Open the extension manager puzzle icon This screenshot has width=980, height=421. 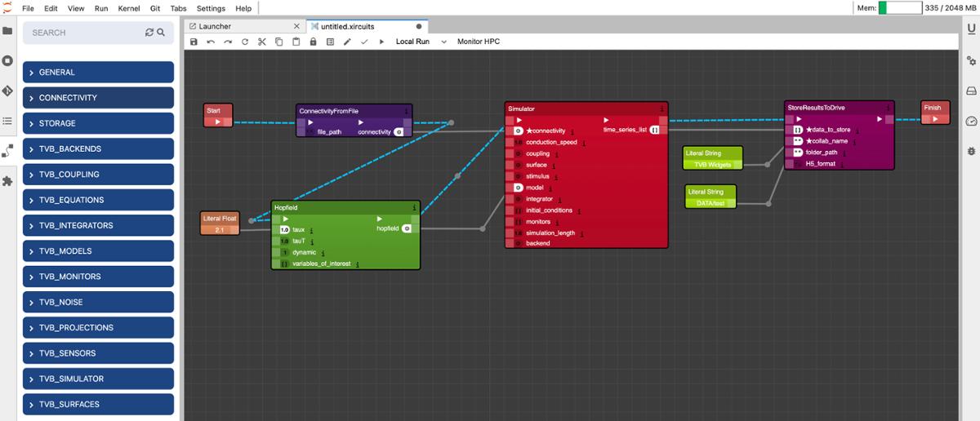pyautogui.click(x=7, y=181)
